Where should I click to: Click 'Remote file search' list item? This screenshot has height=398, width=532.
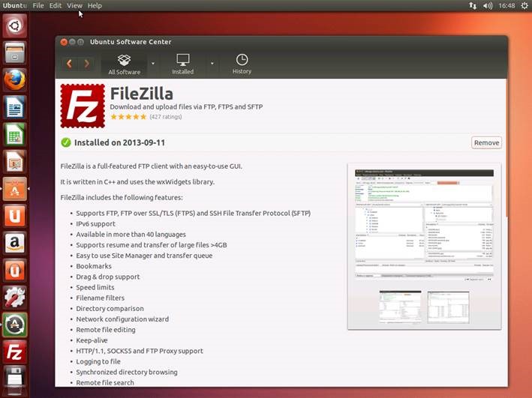point(105,382)
